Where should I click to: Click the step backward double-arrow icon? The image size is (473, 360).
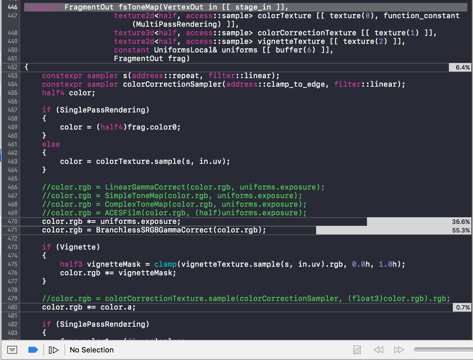pyautogui.click(x=378, y=350)
